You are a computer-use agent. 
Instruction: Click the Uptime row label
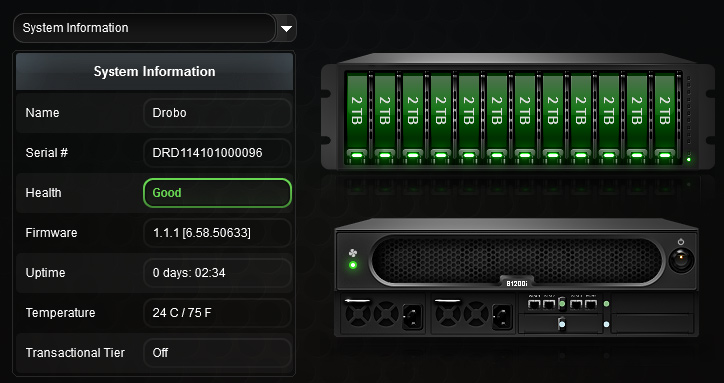coord(45,273)
